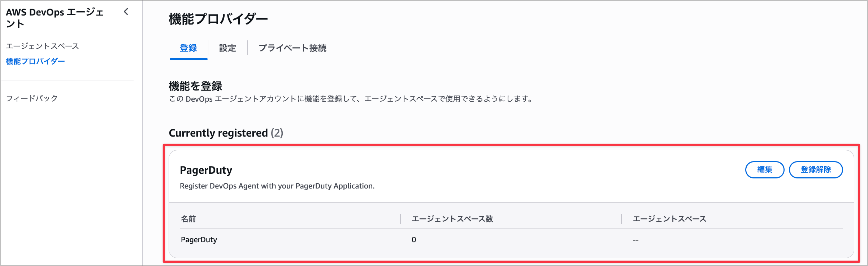Viewport: 868px width, 266px height.
Task: Click the agent space count value 0
Action: click(x=414, y=239)
